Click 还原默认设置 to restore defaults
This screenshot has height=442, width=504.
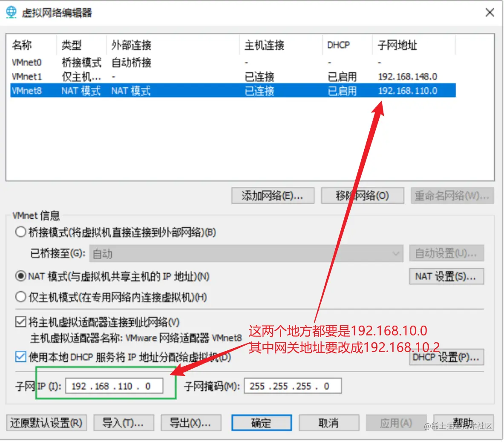[46, 423]
